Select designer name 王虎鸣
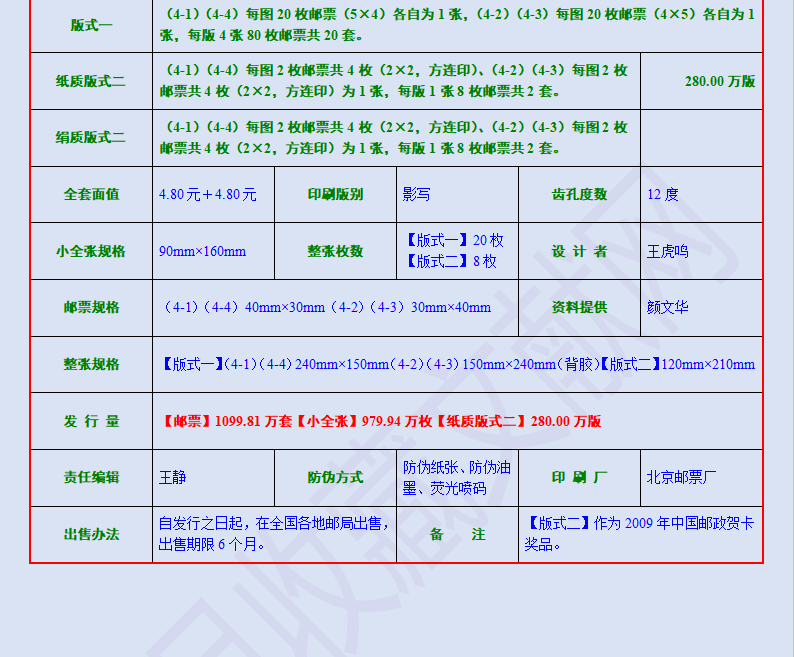This screenshot has height=657, width=794. click(x=668, y=251)
